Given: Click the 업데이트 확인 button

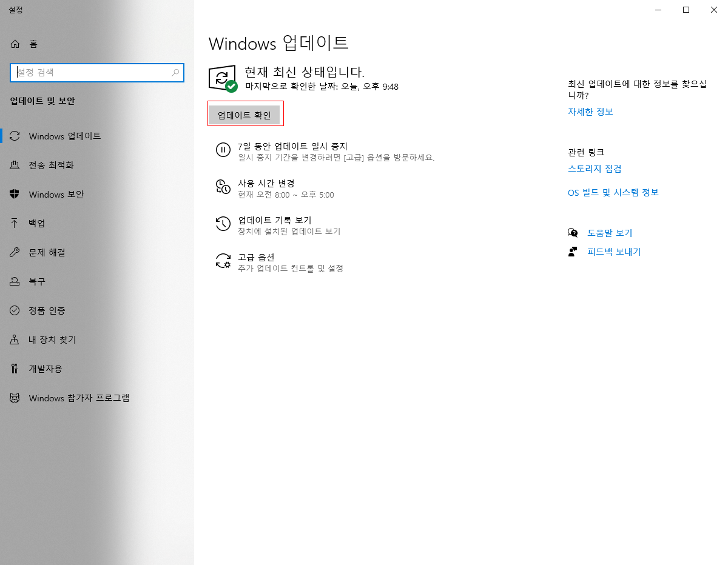Looking at the screenshot, I should [x=244, y=115].
